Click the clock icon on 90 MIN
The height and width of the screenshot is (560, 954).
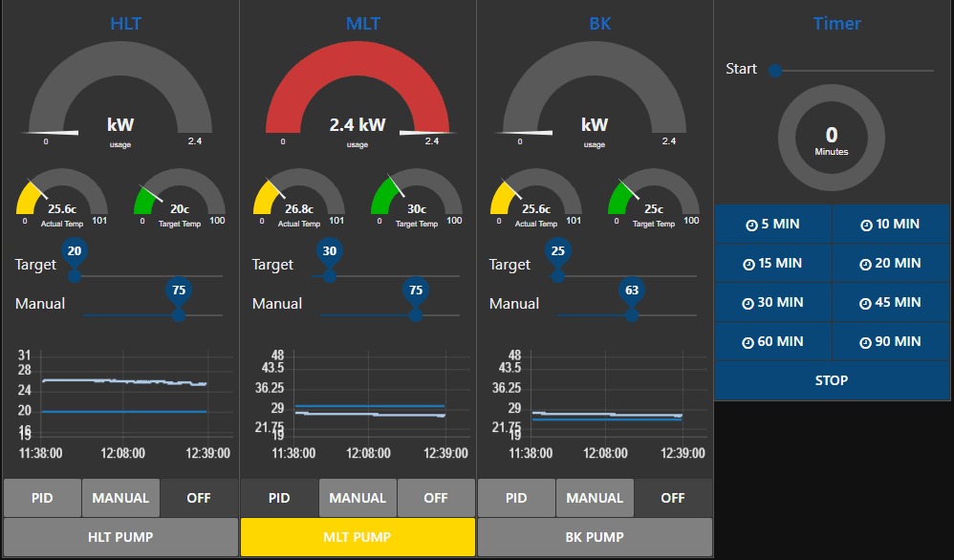click(866, 342)
